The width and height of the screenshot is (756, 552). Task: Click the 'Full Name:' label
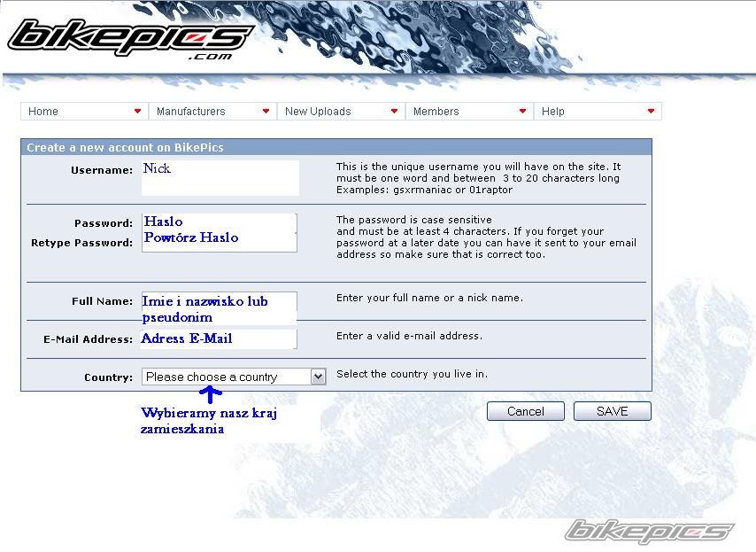pos(102,301)
